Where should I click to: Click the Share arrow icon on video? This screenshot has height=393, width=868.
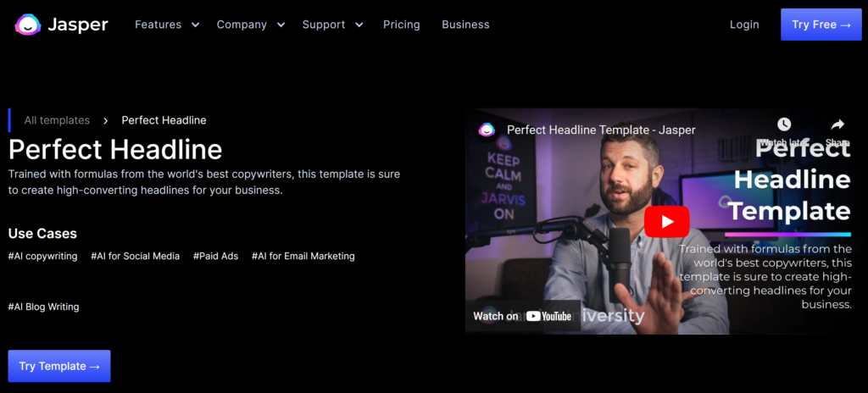coord(837,125)
